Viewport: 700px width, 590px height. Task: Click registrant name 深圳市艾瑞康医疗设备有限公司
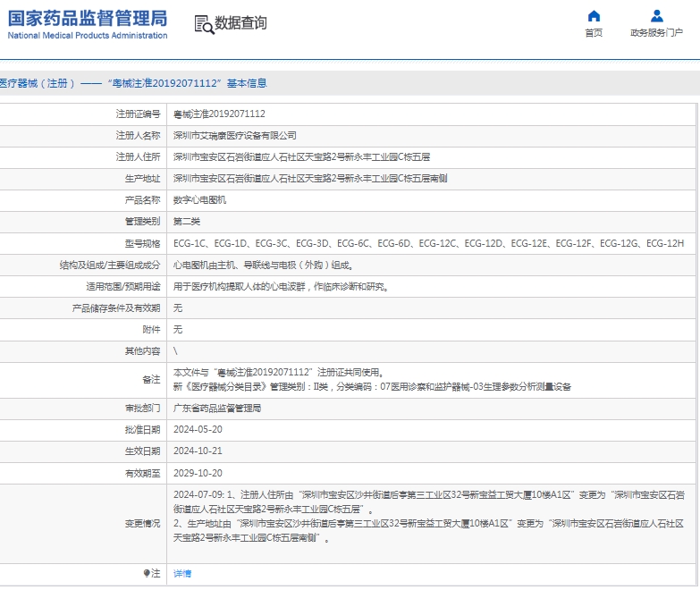tap(235, 136)
